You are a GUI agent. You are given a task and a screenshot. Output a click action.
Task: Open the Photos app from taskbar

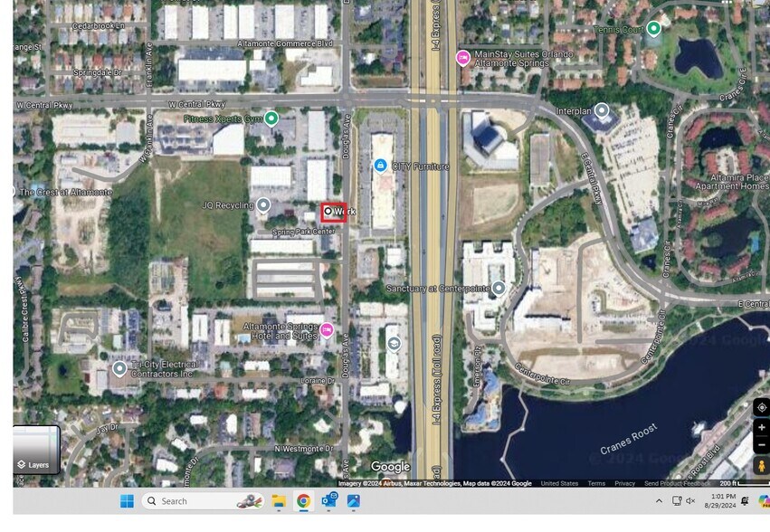[354, 501]
